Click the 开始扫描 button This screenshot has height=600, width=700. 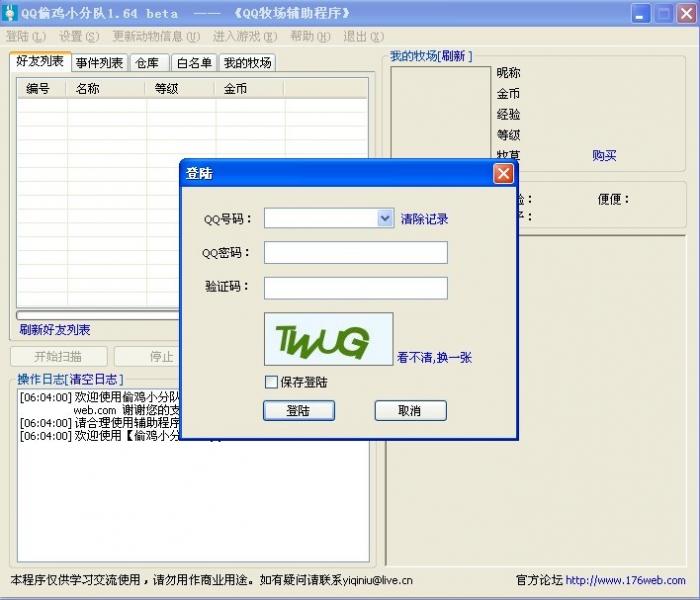58,357
